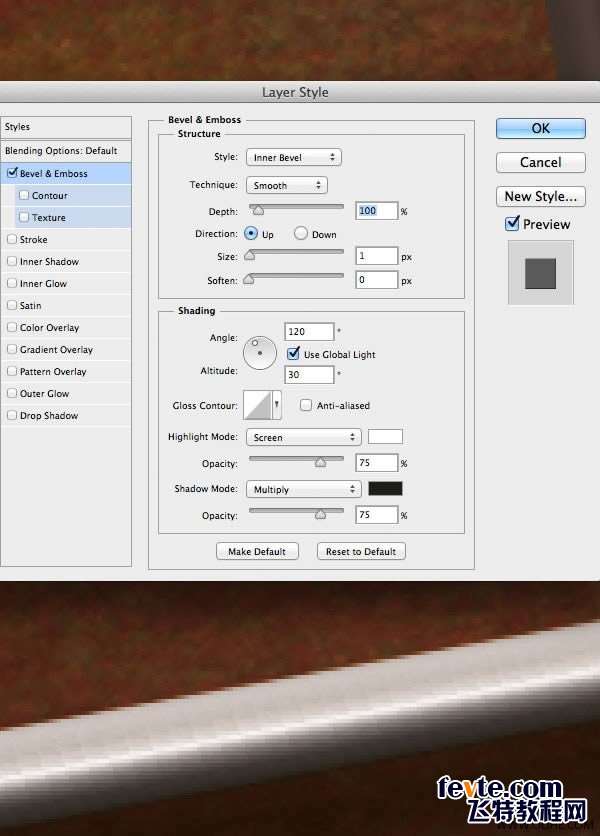
Task: Click the Size slider handle
Action: pyautogui.click(x=250, y=255)
